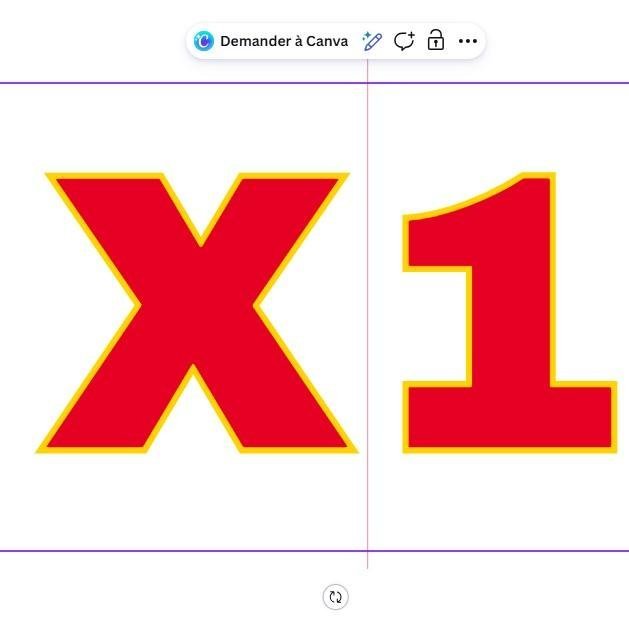Click the bottom purple selection border
The height and width of the screenshot is (634, 629).
[x=314, y=551]
